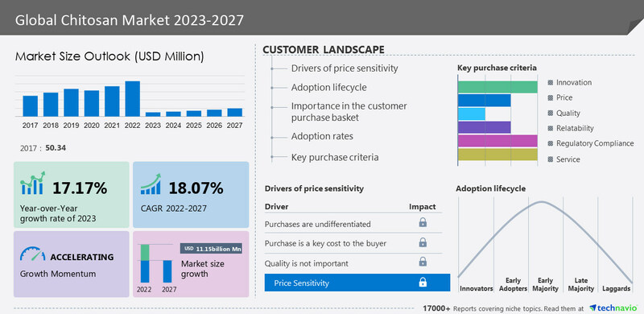Image resolution: width=644 pixels, height=314 pixels.
Task: Click the Service legend marker
Action: [x=551, y=159]
